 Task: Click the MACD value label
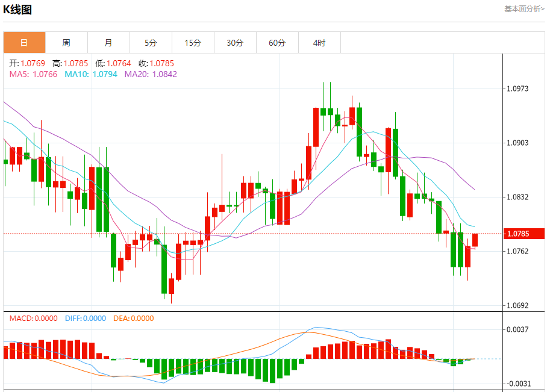33,319
